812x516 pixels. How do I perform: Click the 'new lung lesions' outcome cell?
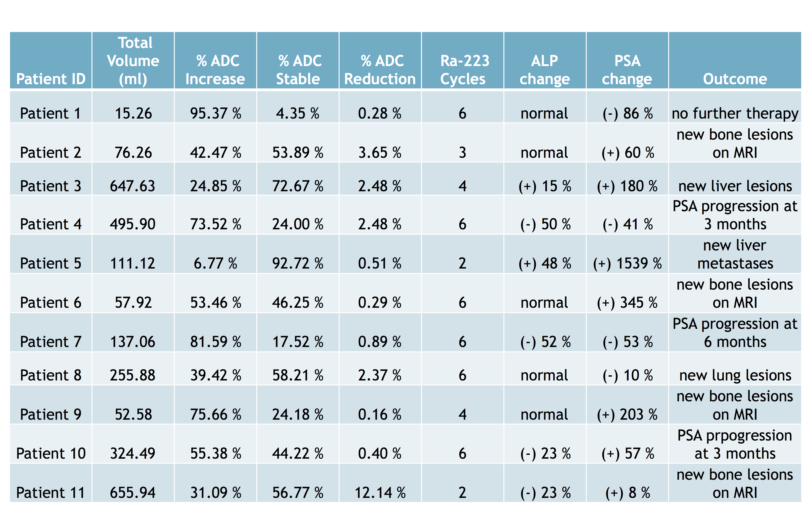tap(735, 375)
